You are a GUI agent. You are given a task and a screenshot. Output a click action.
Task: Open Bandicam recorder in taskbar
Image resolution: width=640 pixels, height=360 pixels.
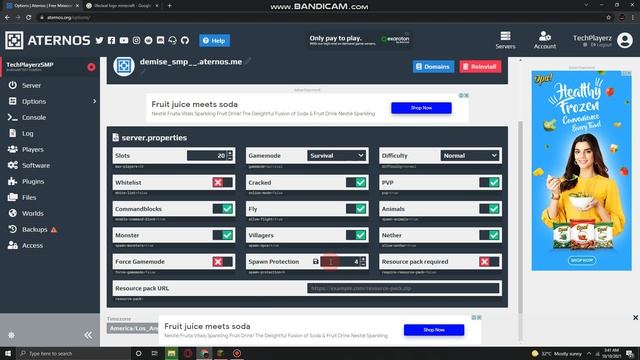click(x=237, y=353)
